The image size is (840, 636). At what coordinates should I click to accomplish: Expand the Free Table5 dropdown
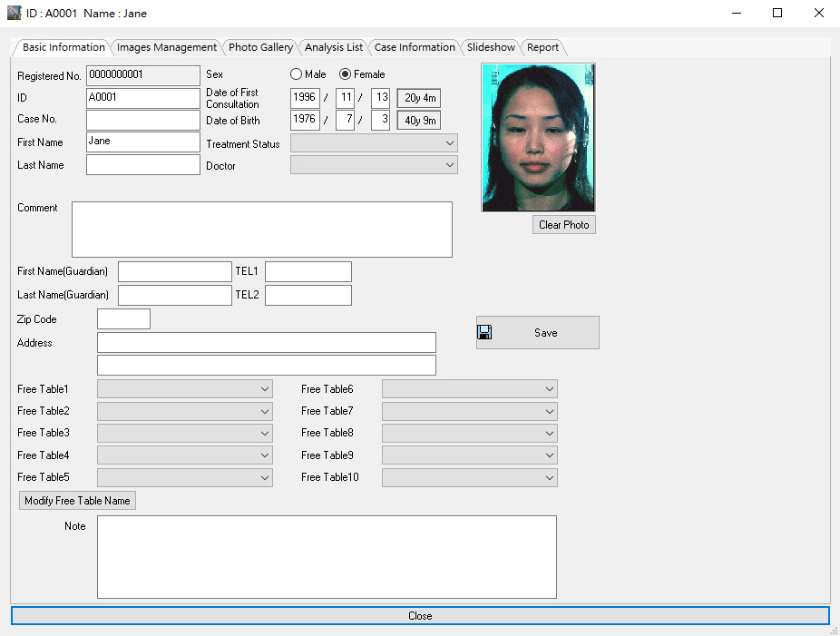click(185, 477)
